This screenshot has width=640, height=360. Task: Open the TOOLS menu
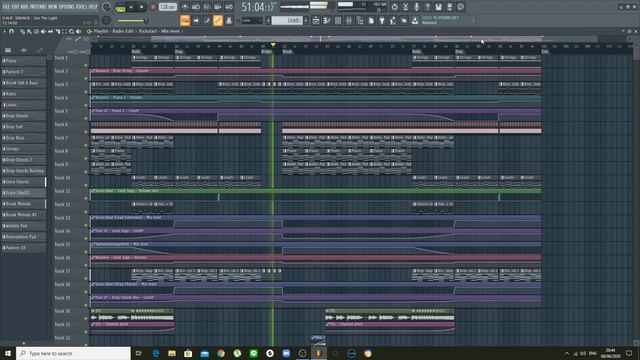[82, 7]
